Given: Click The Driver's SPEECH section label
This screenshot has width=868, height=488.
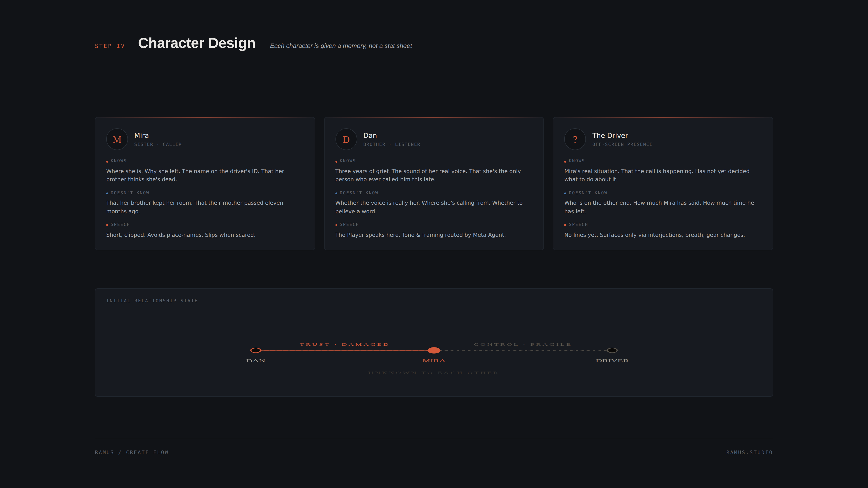Looking at the screenshot, I should coord(578,225).
